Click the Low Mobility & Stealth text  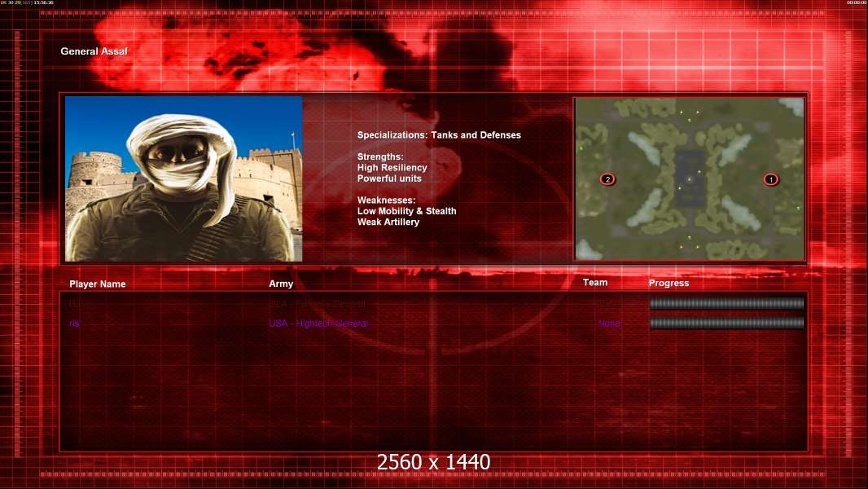[406, 211]
